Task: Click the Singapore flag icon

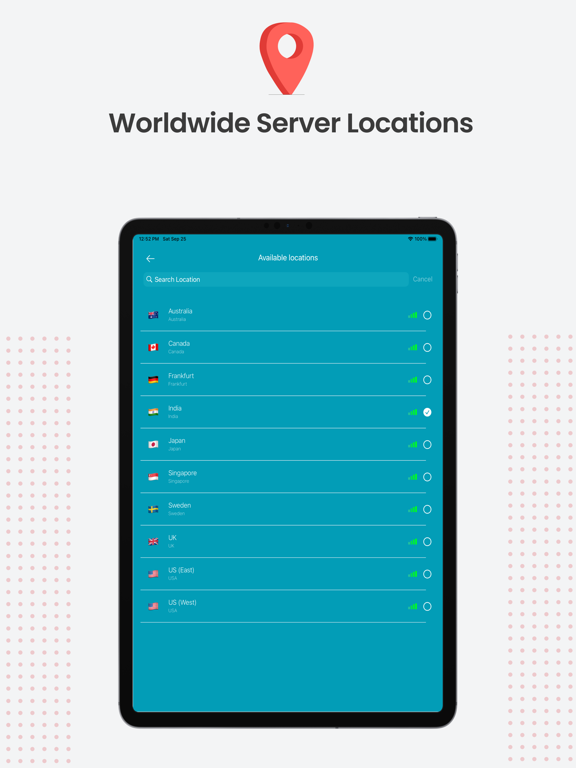Action: (153, 477)
